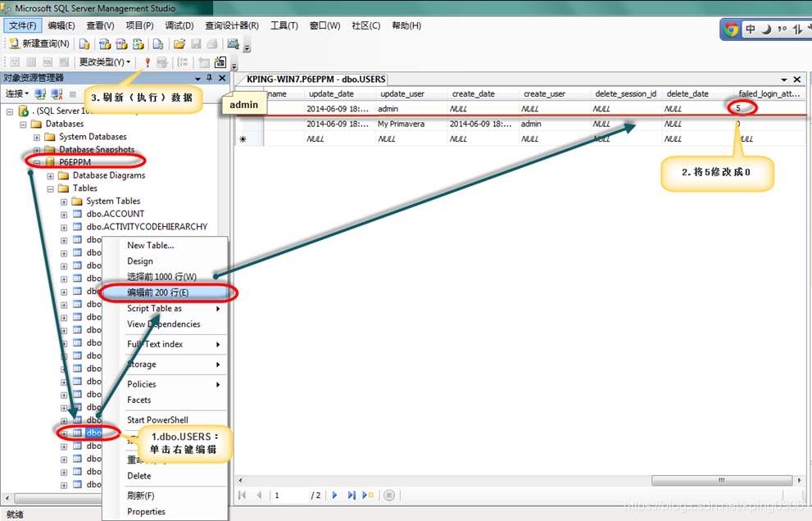Open a new Analysis Services XMLA query
Screen dimensions: 812x521
(138, 44)
